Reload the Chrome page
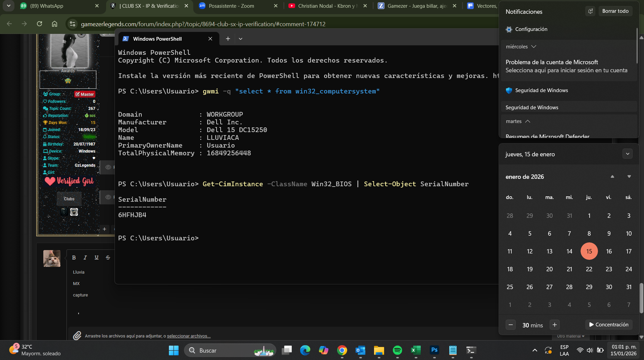Screen dimensions: 644x360 [40, 24]
